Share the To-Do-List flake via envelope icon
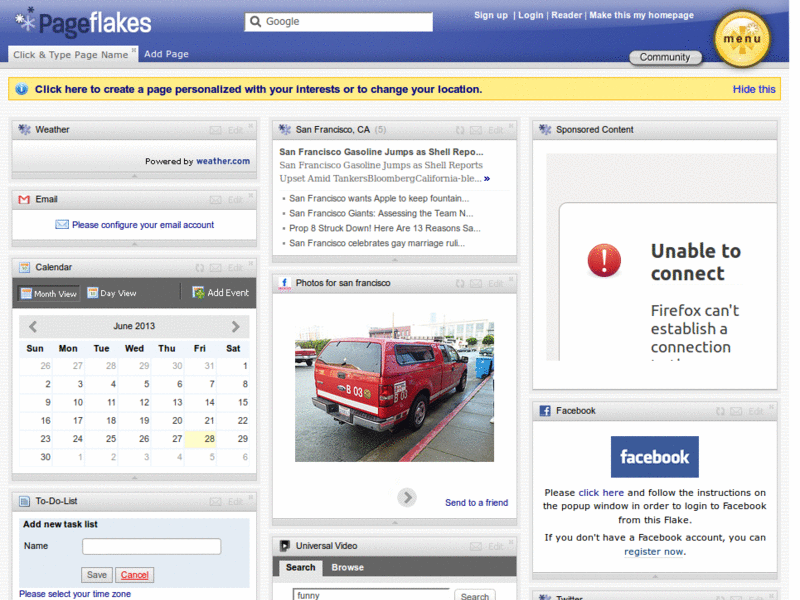This screenshot has height=600, width=800. coord(216,502)
